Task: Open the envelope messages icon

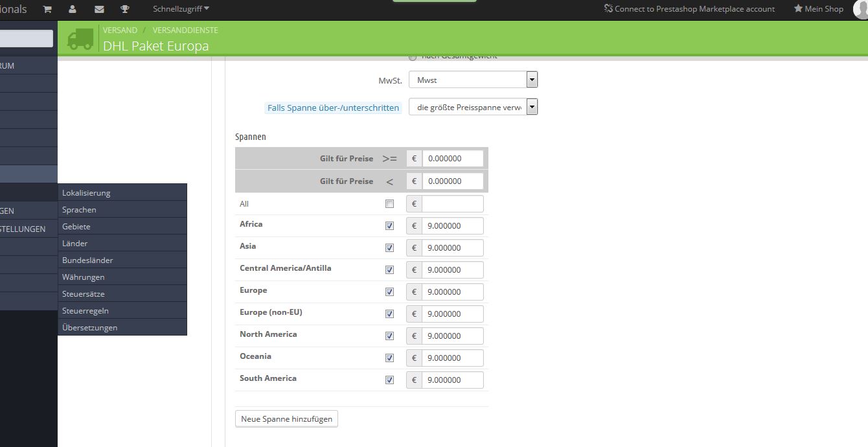Action: (x=99, y=9)
